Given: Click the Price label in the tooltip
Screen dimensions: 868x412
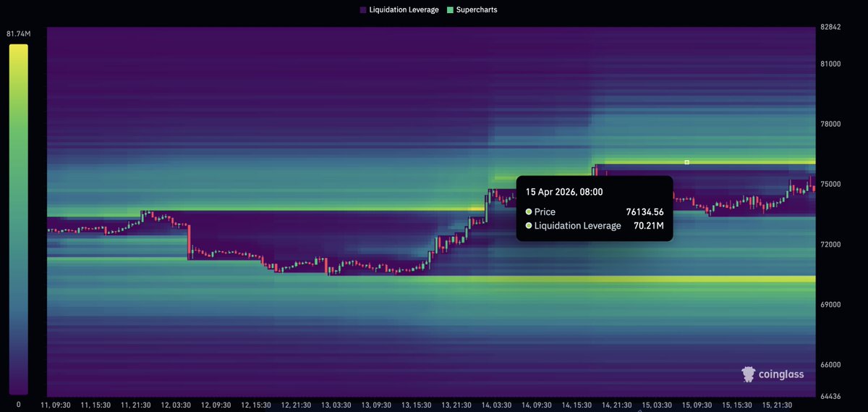Looking at the screenshot, I should click(x=545, y=211).
